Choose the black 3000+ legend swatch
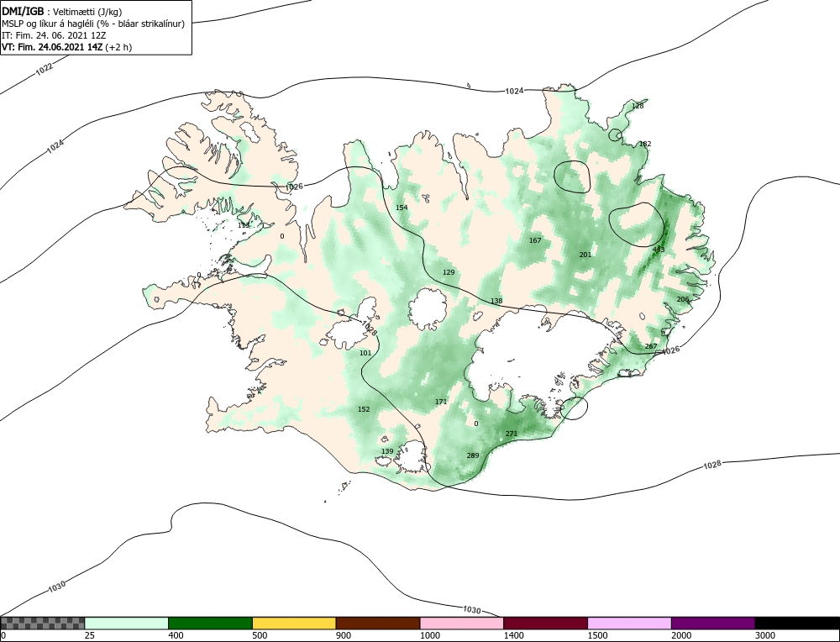Image resolution: width=840 pixels, height=642 pixels. pyautogui.click(x=797, y=624)
